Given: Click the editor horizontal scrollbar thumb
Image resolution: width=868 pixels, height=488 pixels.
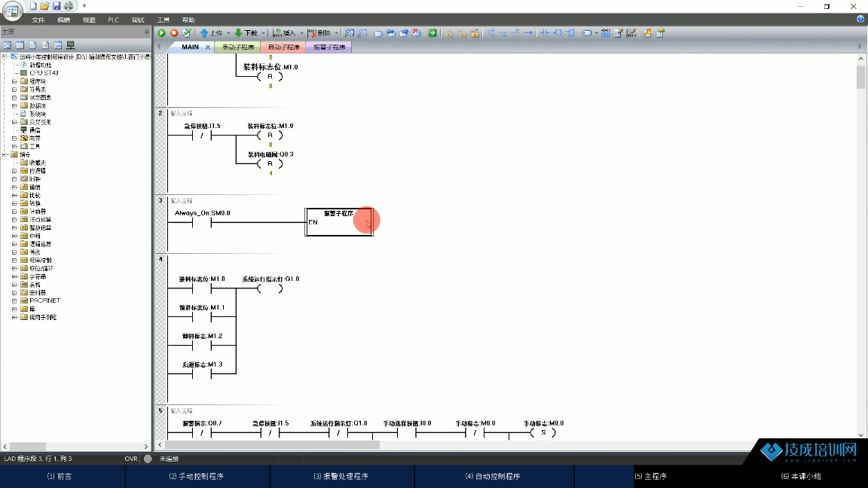Looking at the screenshot, I should [x=272, y=445].
